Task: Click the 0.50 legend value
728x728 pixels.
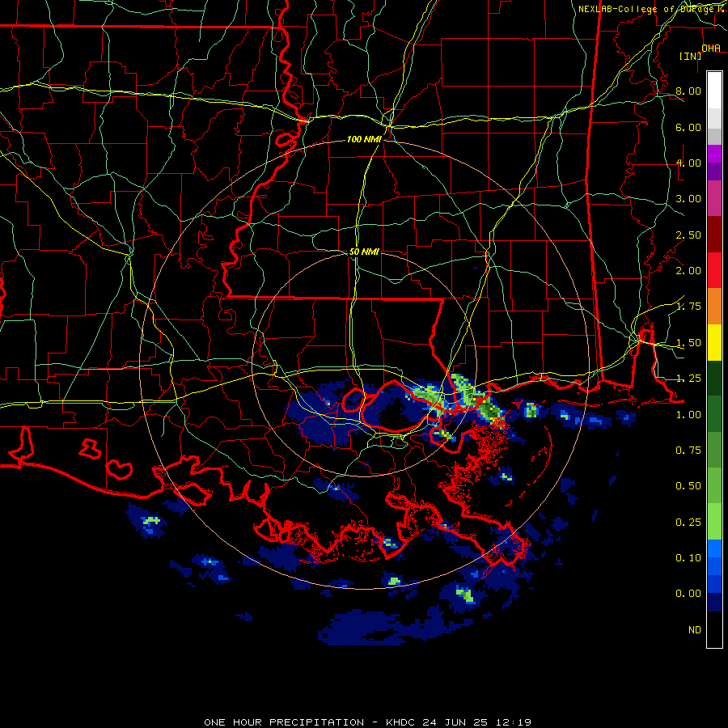Action: pyautogui.click(x=688, y=486)
